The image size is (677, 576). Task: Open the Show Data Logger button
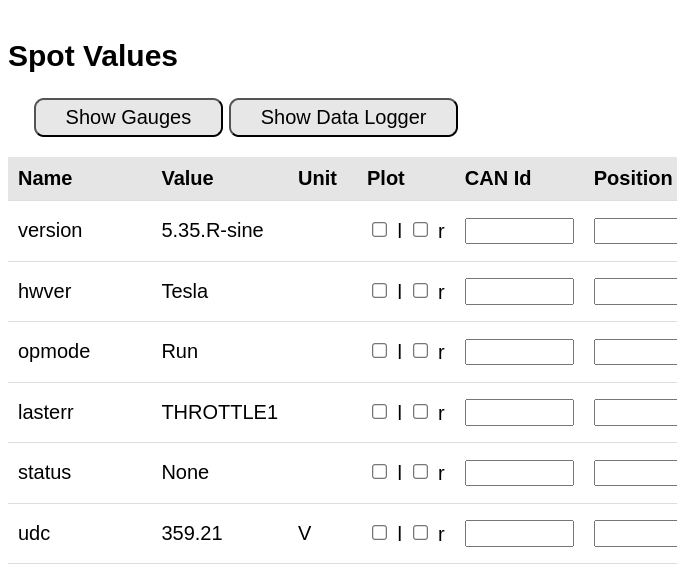[343, 117]
